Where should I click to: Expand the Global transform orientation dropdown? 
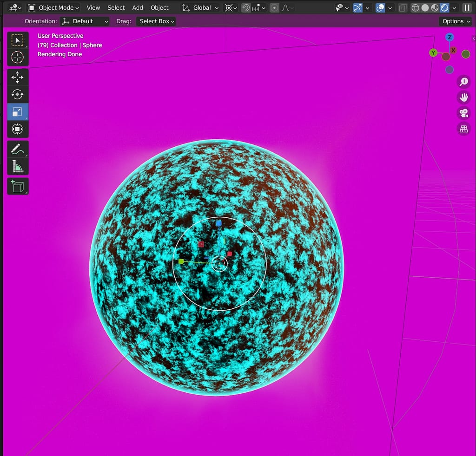200,8
